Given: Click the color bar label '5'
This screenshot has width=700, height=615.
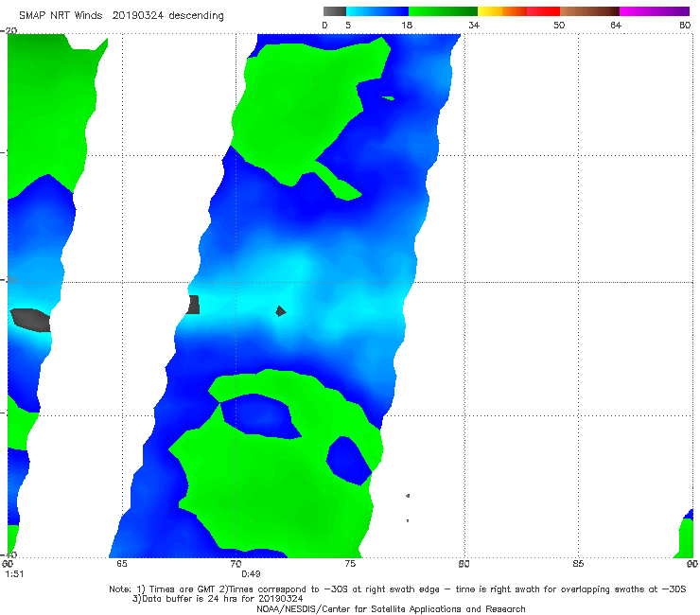Looking at the screenshot, I should 348,26.
